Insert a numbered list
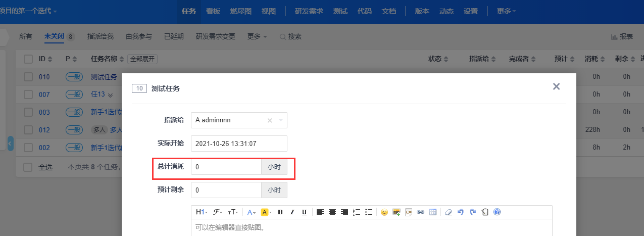The width and height of the screenshot is (644, 236). coord(357,212)
